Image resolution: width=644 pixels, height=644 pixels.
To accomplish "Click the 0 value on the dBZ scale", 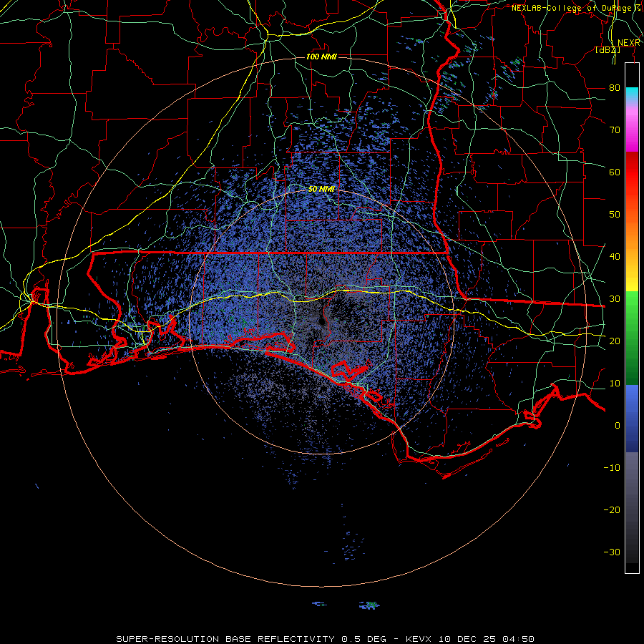I will 618,426.
